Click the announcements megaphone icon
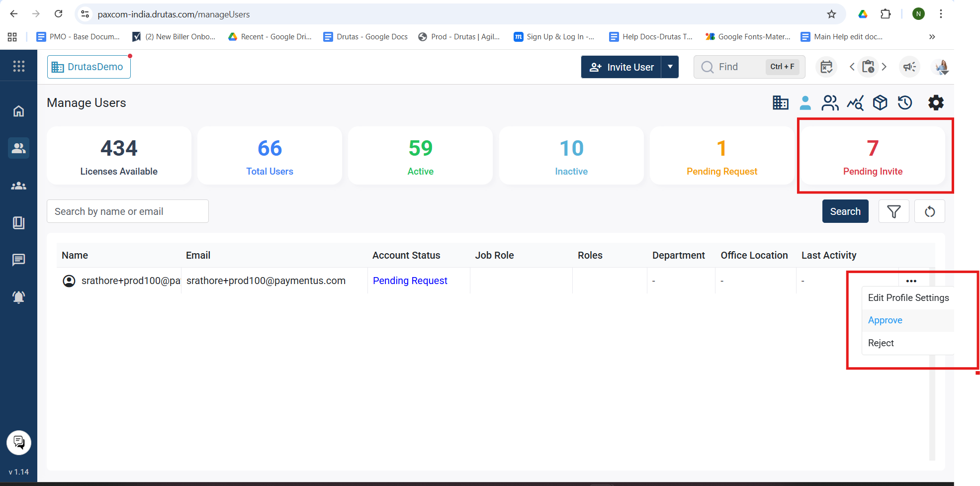Image resolution: width=980 pixels, height=486 pixels. pyautogui.click(x=909, y=67)
